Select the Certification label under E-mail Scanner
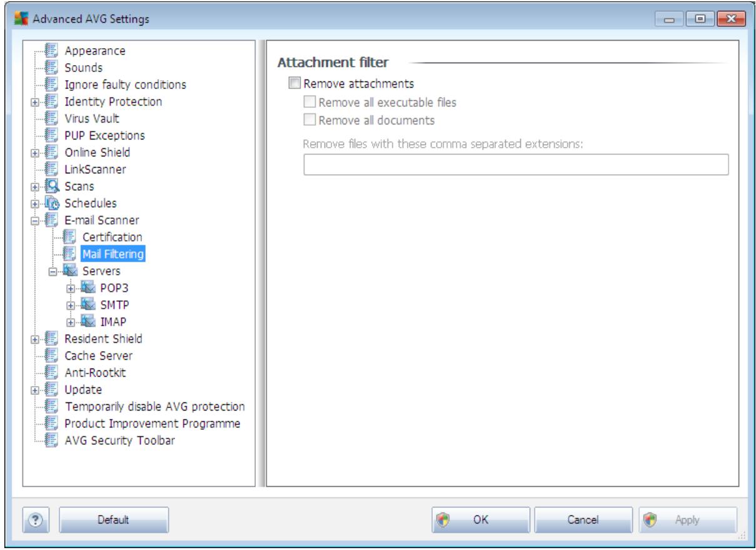The width and height of the screenshot is (756, 550). [113, 237]
